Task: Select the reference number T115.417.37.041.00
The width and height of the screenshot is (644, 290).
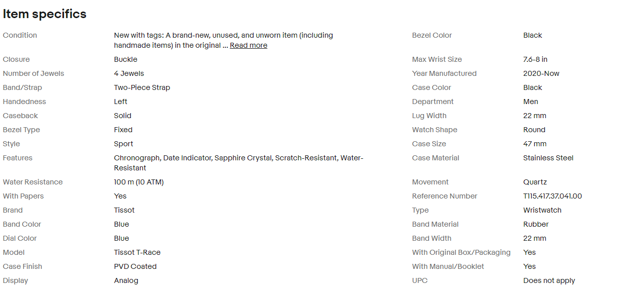Action: pyautogui.click(x=552, y=196)
